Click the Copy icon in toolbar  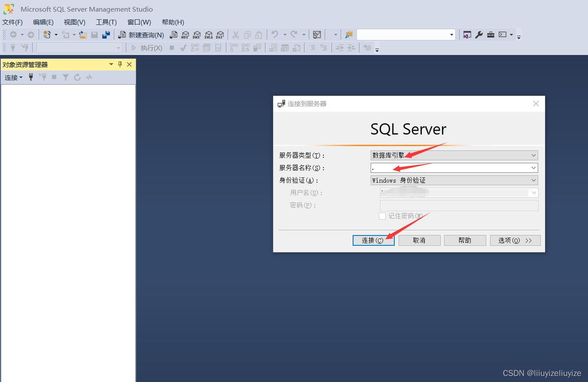[247, 35]
